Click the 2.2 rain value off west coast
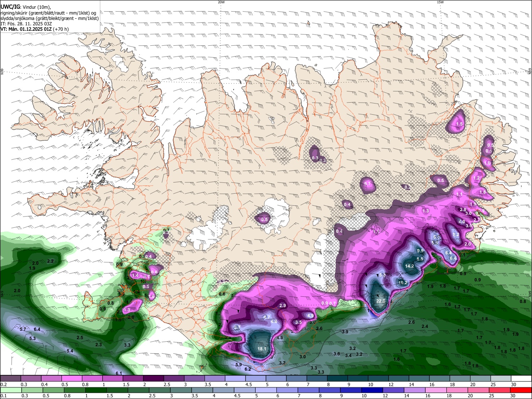The width and height of the screenshot is (532, 399). (51, 261)
